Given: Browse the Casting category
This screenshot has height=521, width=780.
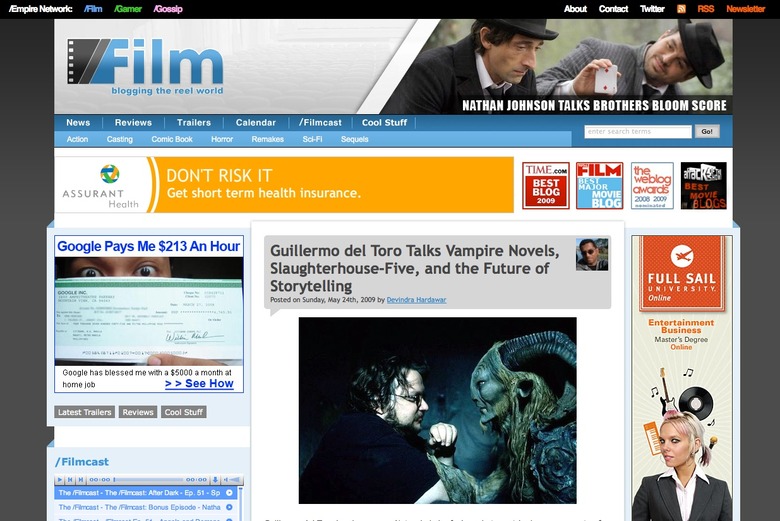Looking at the screenshot, I should click(x=119, y=139).
